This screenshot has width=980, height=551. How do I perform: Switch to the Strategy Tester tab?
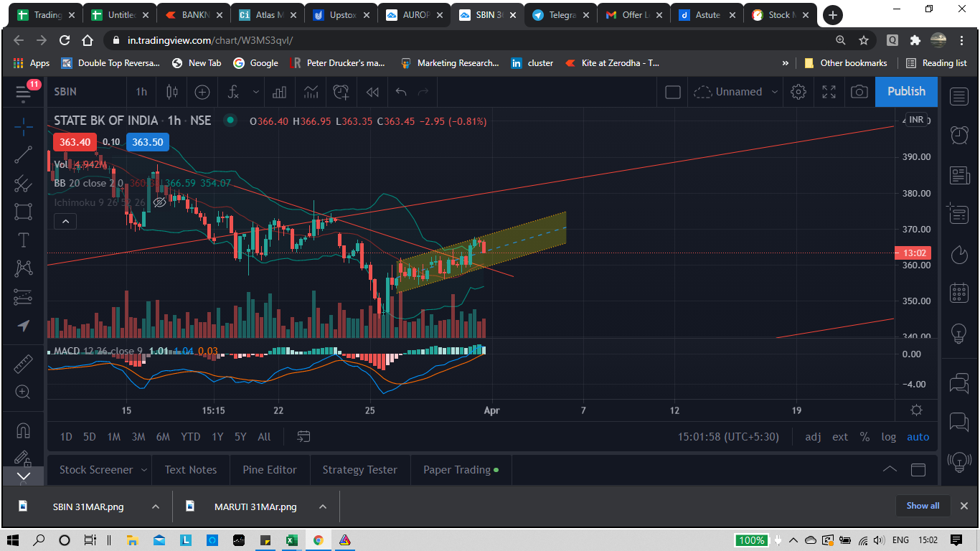359,470
